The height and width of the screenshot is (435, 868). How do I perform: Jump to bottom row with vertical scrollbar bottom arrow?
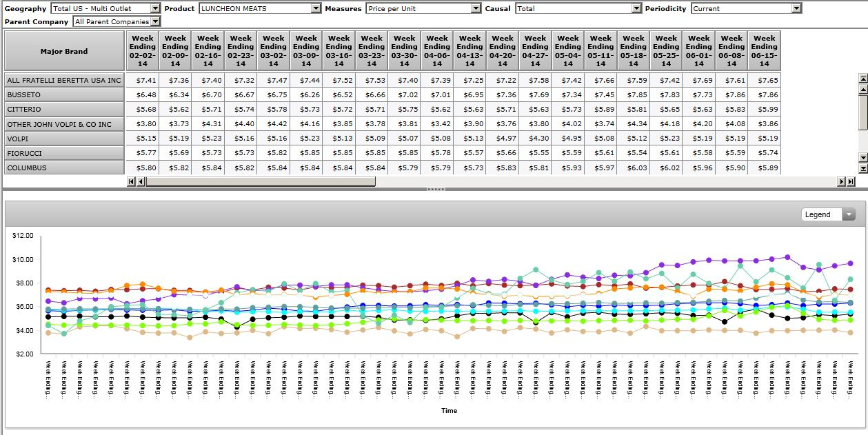[862, 168]
